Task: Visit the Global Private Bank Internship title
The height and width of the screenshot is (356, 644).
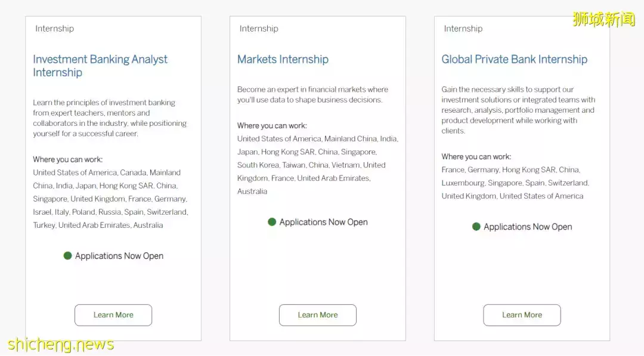Action: coord(514,59)
